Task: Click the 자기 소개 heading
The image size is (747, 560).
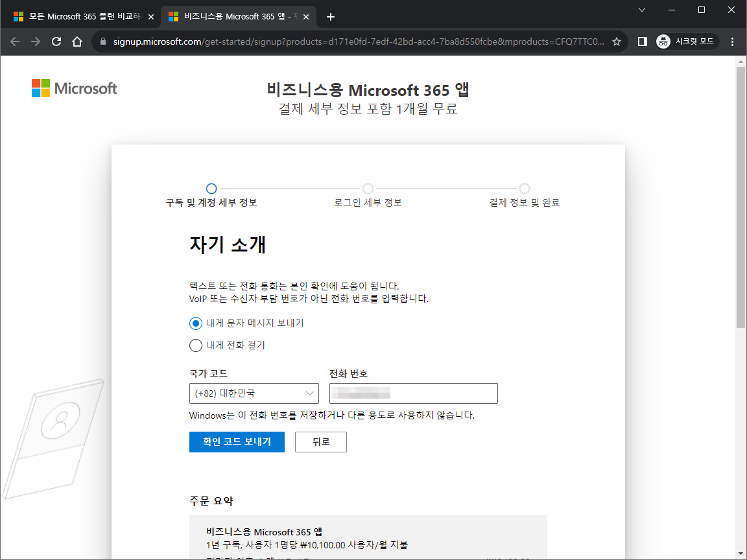Action: pyautogui.click(x=228, y=245)
